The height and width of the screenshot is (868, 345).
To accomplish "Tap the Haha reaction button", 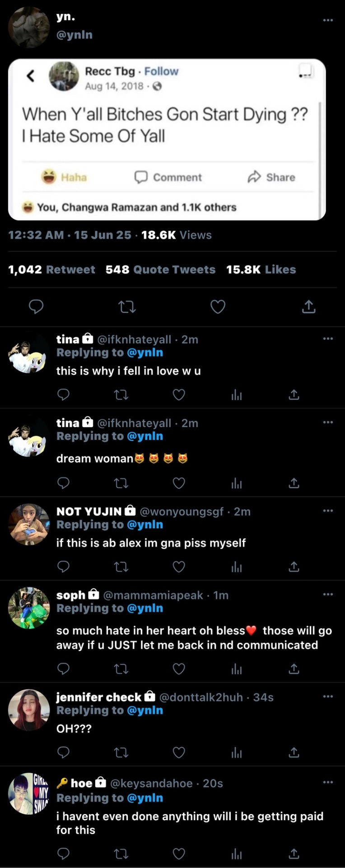I will pyautogui.click(x=64, y=177).
